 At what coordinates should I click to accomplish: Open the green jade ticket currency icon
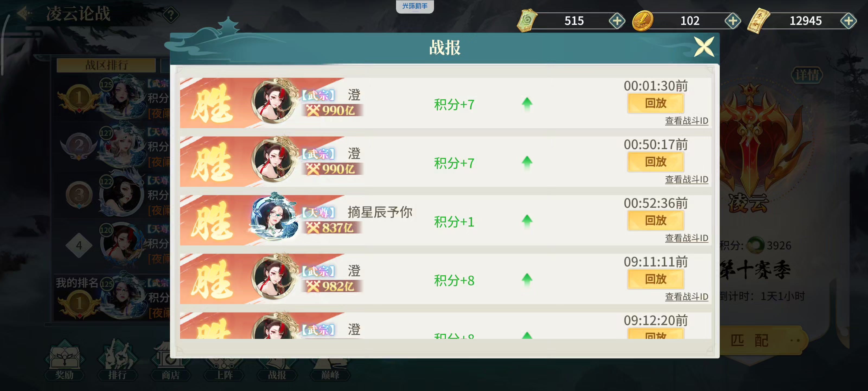527,21
